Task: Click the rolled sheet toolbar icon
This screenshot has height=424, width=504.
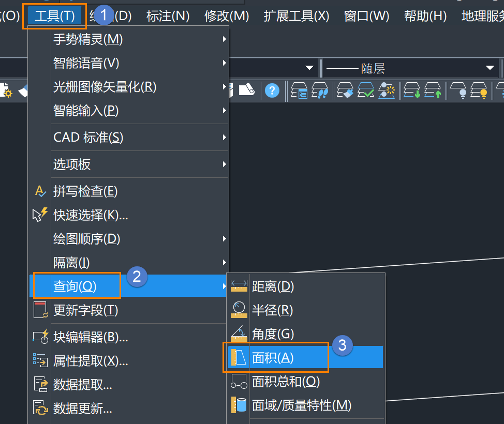Action: pos(246,90)
